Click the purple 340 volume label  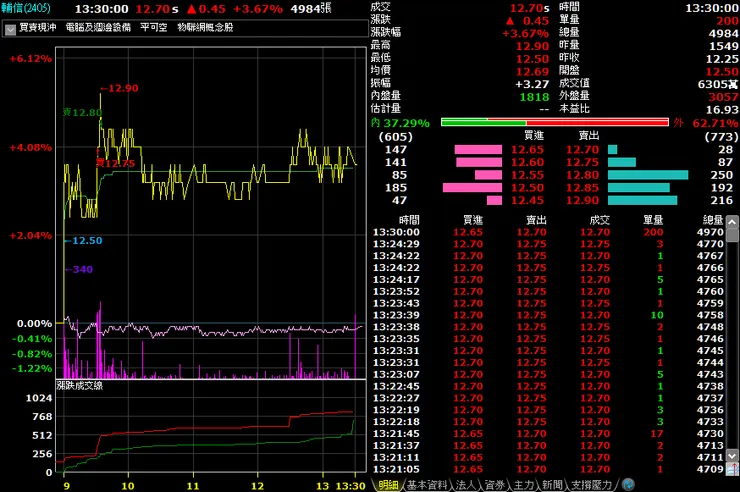click(79, 269)
